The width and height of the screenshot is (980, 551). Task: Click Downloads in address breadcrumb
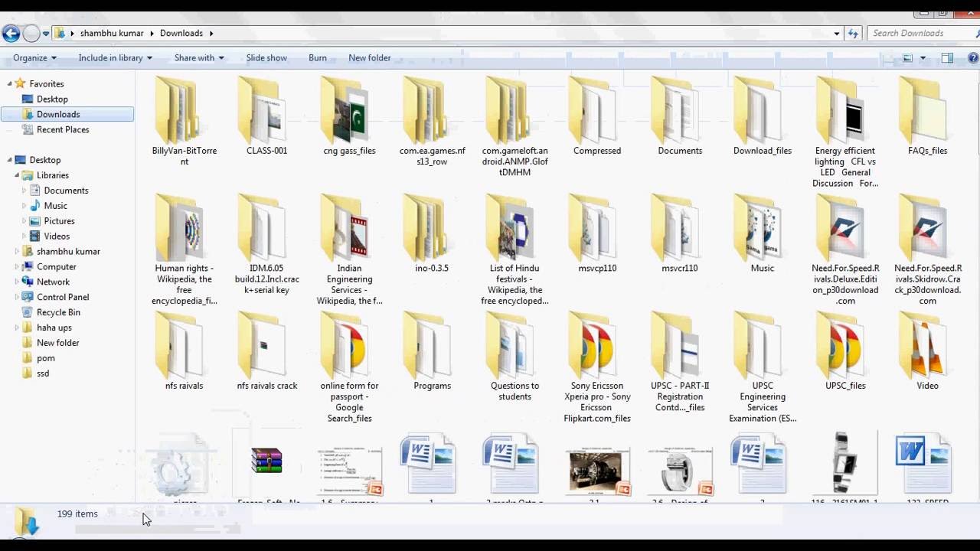tap(181, 33)
